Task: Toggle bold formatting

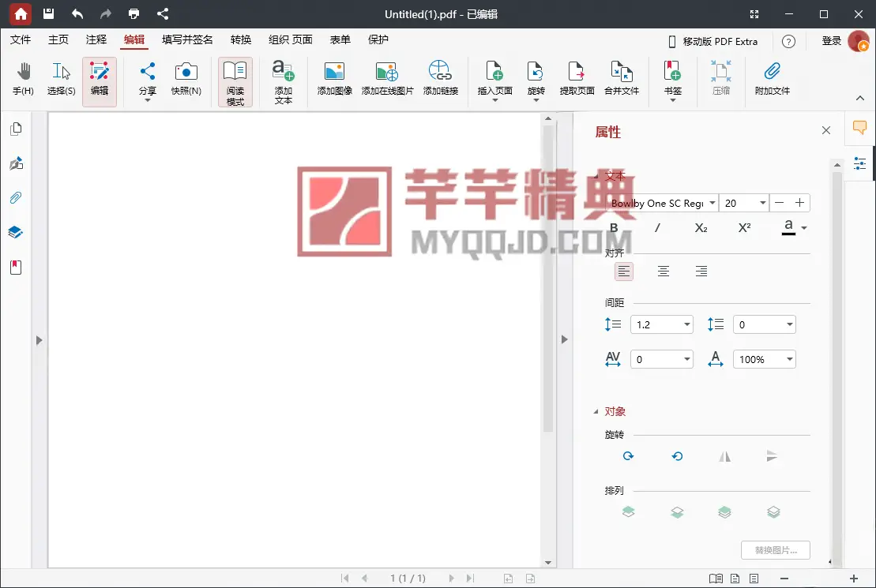Action: [614, 228]
